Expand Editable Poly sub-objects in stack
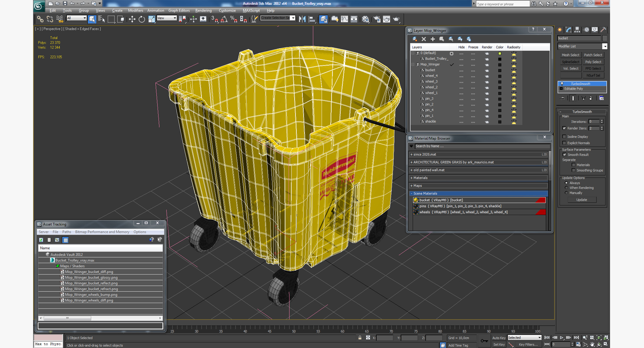 coord(561,89)
